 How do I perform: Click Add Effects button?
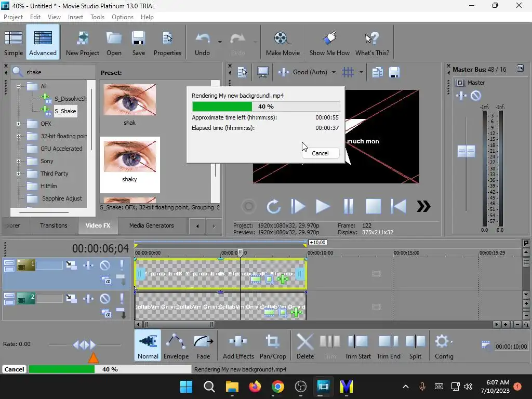pos(238,345)
